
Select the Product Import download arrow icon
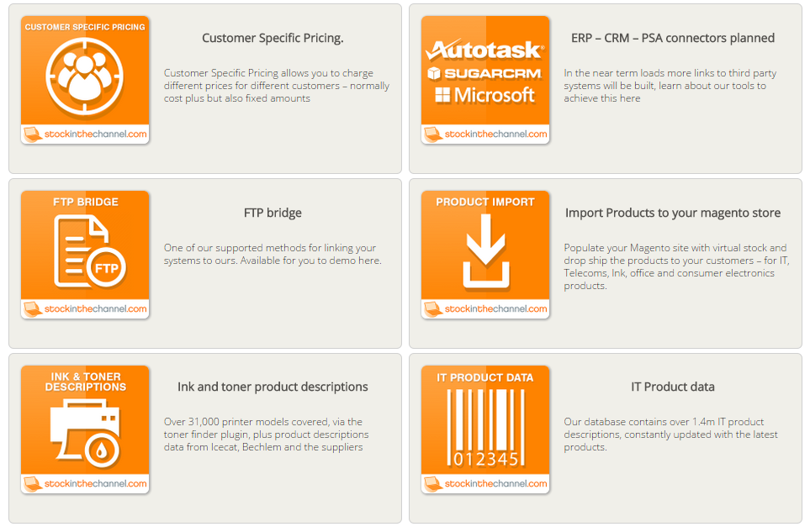tap(485, 251)
